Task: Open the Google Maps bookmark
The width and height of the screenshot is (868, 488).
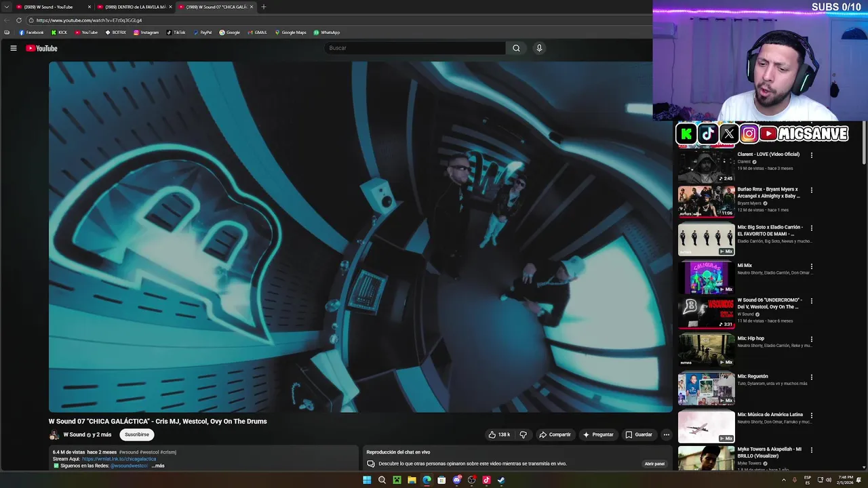Action: (290, 33)
